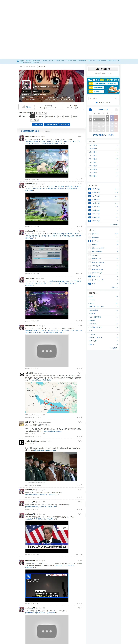Viewport: 138px width, 644px height.
Task: Open the twilog 課金プラン banner
Action: click(103, 86)
